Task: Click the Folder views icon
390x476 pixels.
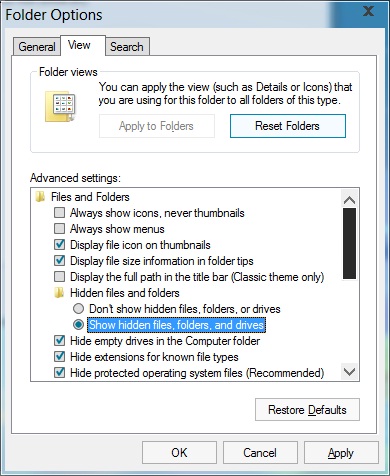Action: tap(61, 107)
